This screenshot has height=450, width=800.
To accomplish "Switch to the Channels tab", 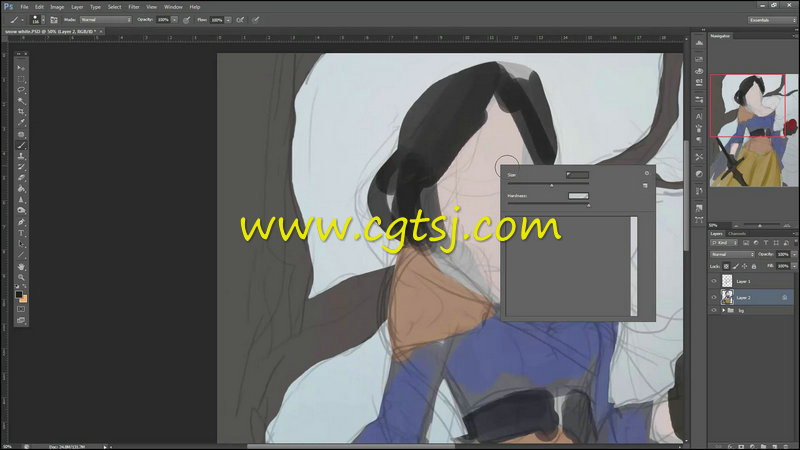I will 737,234.
